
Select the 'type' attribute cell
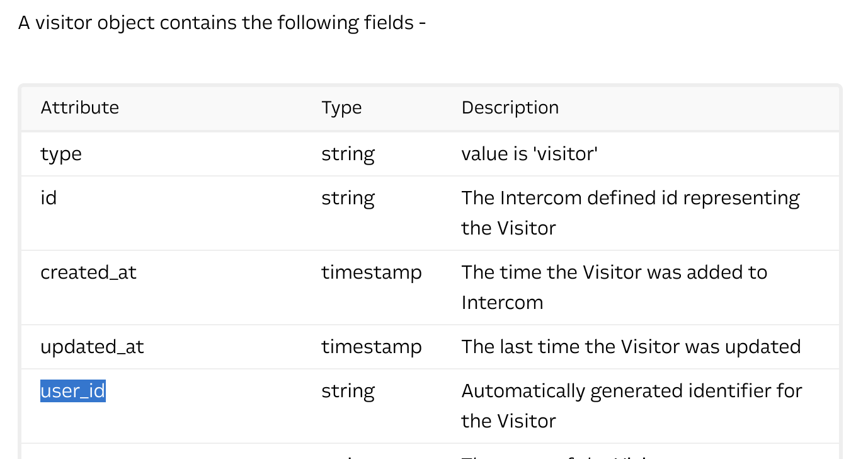pos(61,154)
